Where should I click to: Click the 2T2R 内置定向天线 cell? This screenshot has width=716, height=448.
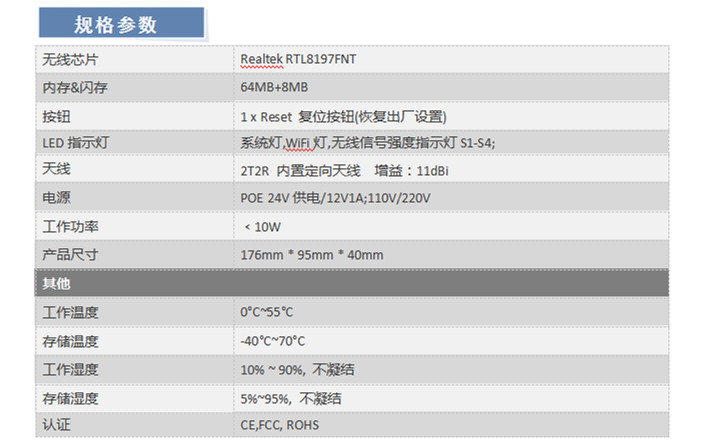click(x=300, y=171)
